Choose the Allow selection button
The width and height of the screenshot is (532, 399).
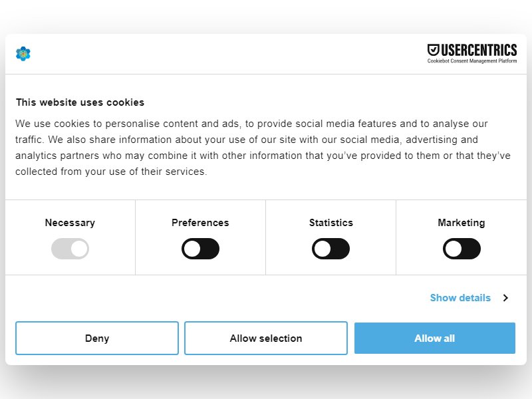click(x=266, y=338)
